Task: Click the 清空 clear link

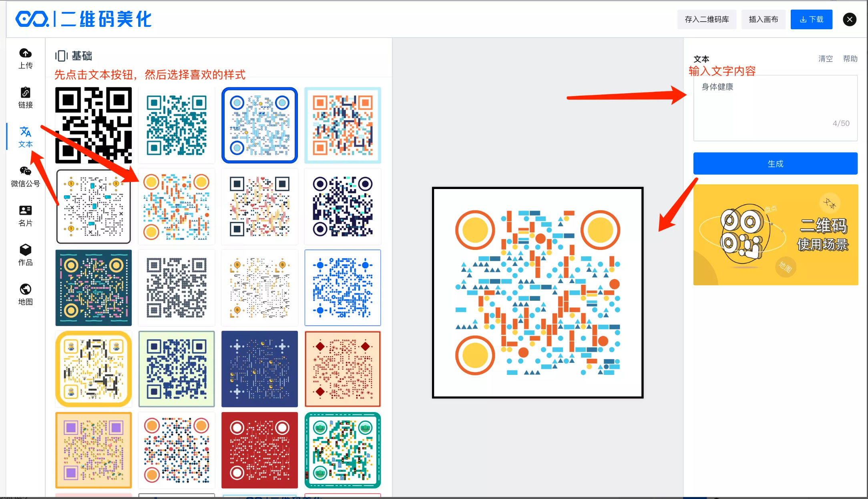Action: pos(825,59)
